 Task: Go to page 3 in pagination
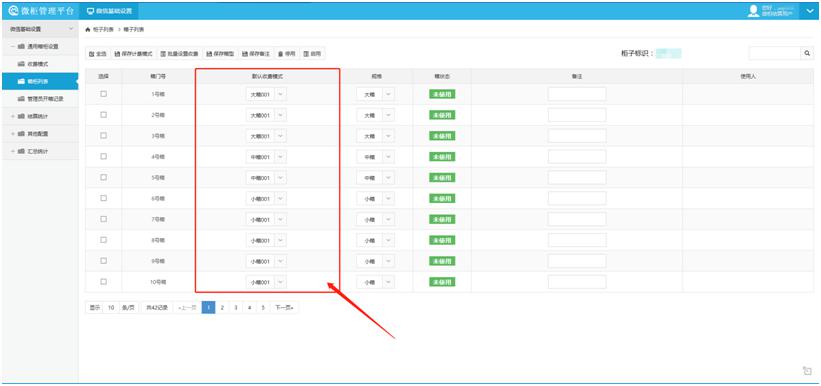pyautogui.click(x=236, y=307)
